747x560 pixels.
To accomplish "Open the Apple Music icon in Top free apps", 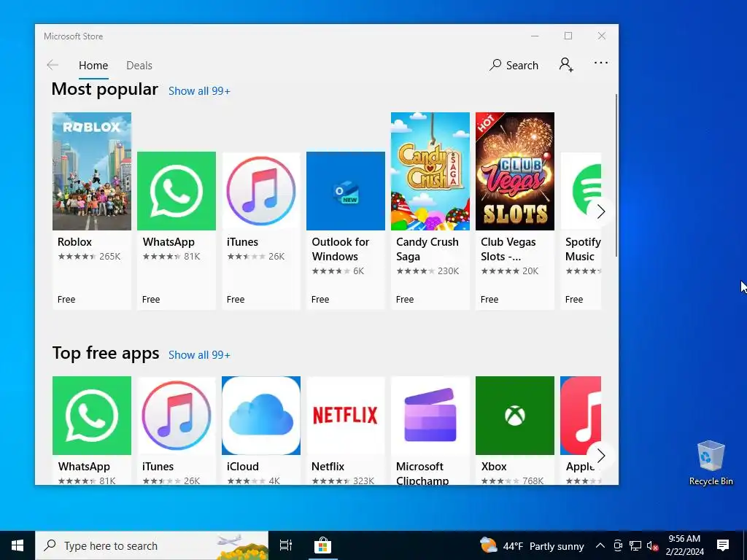I will pos(581,416).
